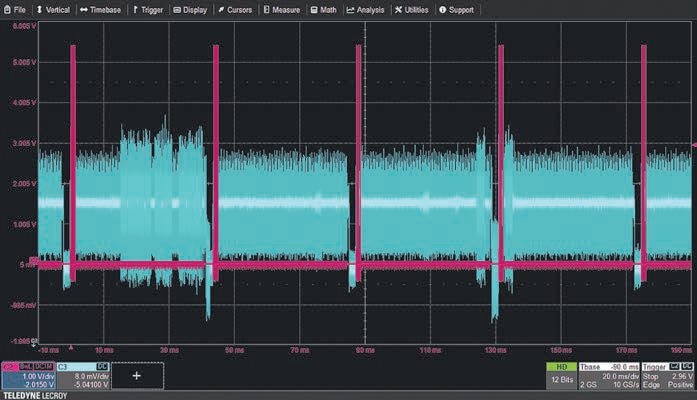
Task: Click the green HD resolution indicator
Action: click(561, 367)
